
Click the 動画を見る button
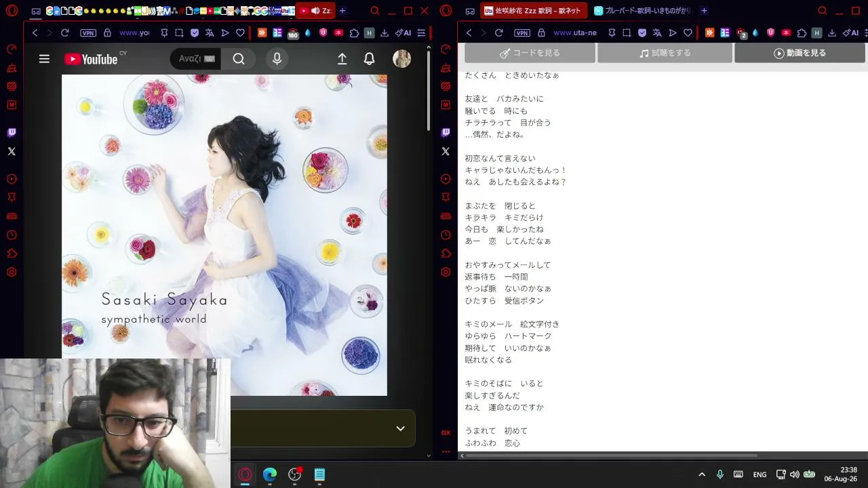click(x=800, y=53)
